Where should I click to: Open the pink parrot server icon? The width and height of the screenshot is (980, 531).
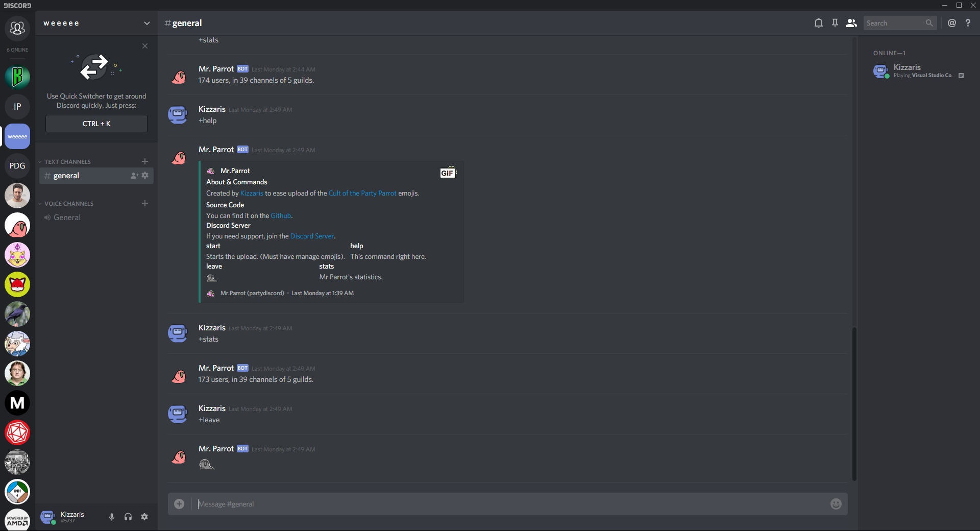click(x=17, y=225)
